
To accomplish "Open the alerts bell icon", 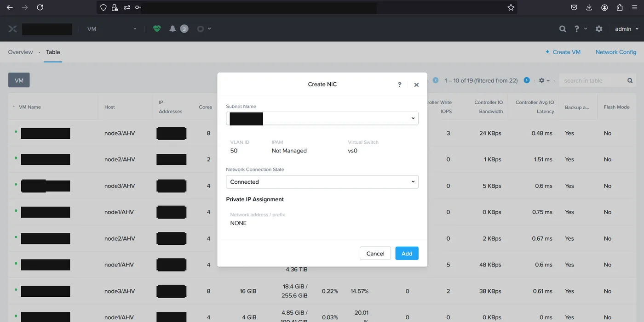I will point(172,28).
